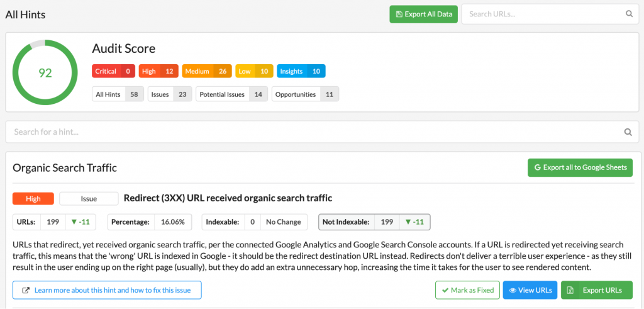Show Potential Issues hints
Screen dimensions: 644x309
coord(231,94)
